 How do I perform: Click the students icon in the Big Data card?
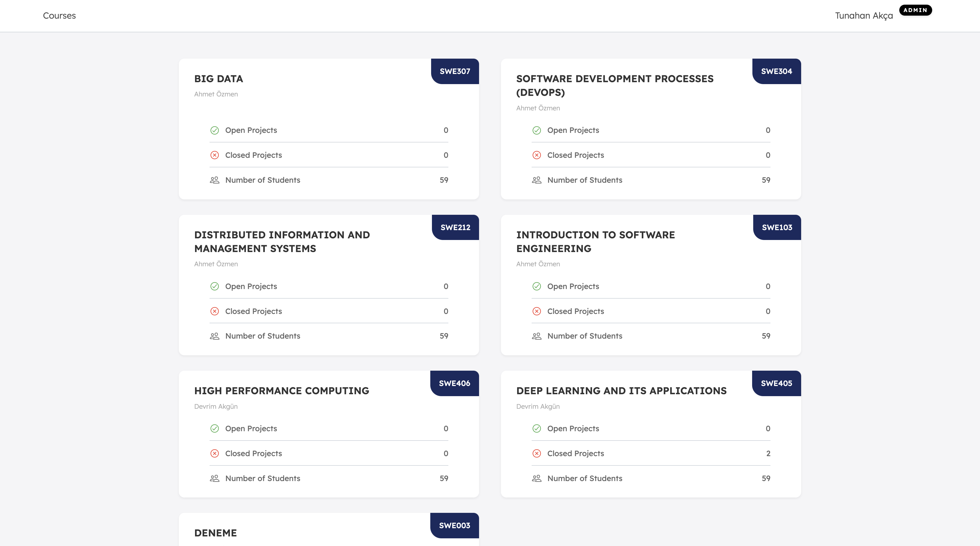(x=214, y=180)
